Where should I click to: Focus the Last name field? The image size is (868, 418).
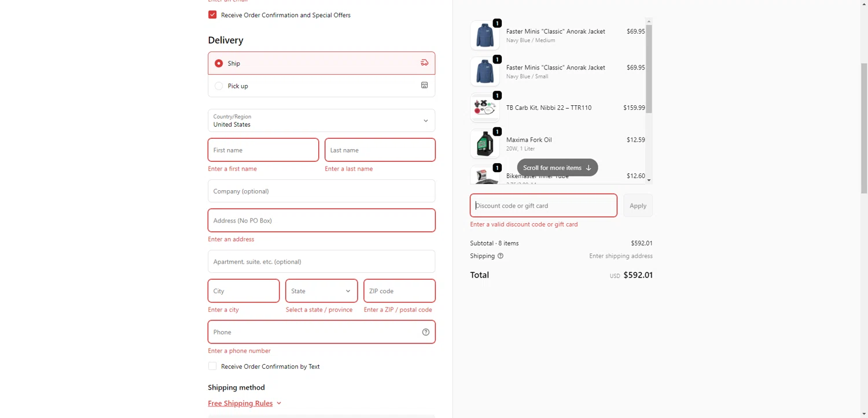(380, 150)
